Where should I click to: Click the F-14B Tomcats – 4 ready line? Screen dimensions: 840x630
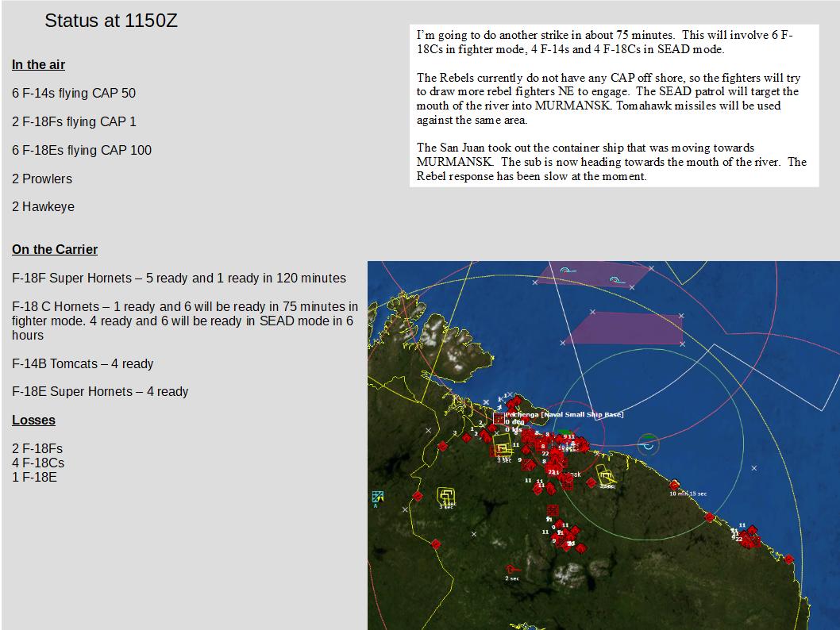point(83,363)
